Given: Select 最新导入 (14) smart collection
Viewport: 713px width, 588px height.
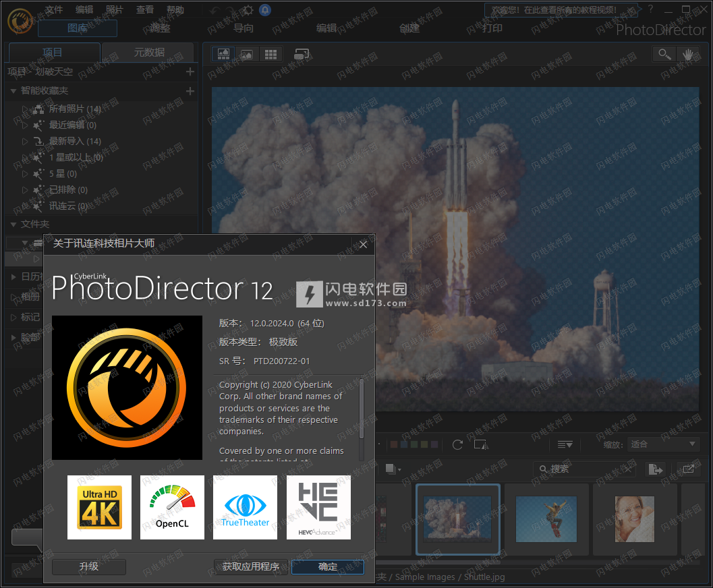Looking at the screenshot, I should [75, 142].
